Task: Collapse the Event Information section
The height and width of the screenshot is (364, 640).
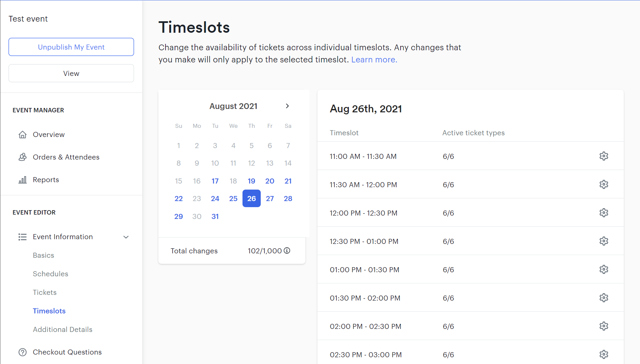Action: point(126,237)
